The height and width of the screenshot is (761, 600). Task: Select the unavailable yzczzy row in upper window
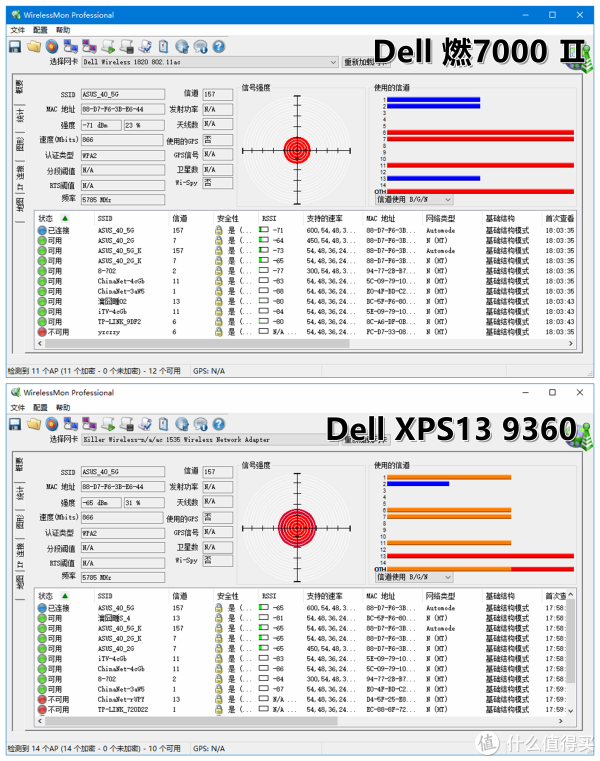[306, 332]
